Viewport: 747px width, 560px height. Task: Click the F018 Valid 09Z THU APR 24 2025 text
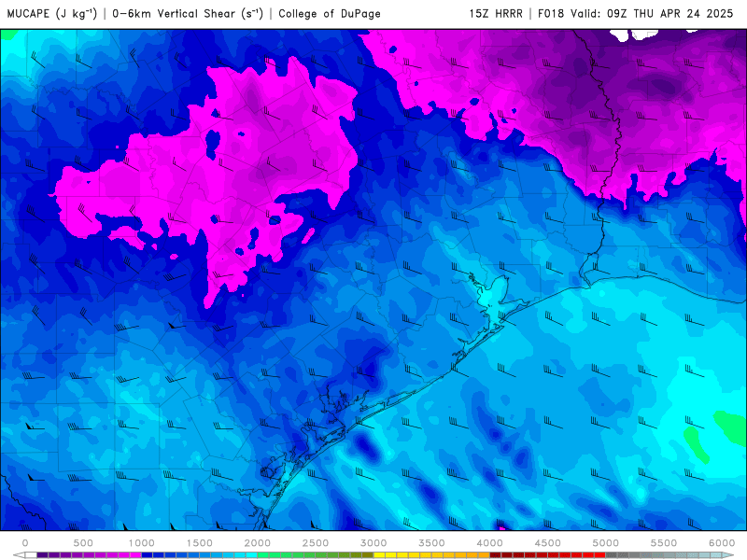pos(636,13)
